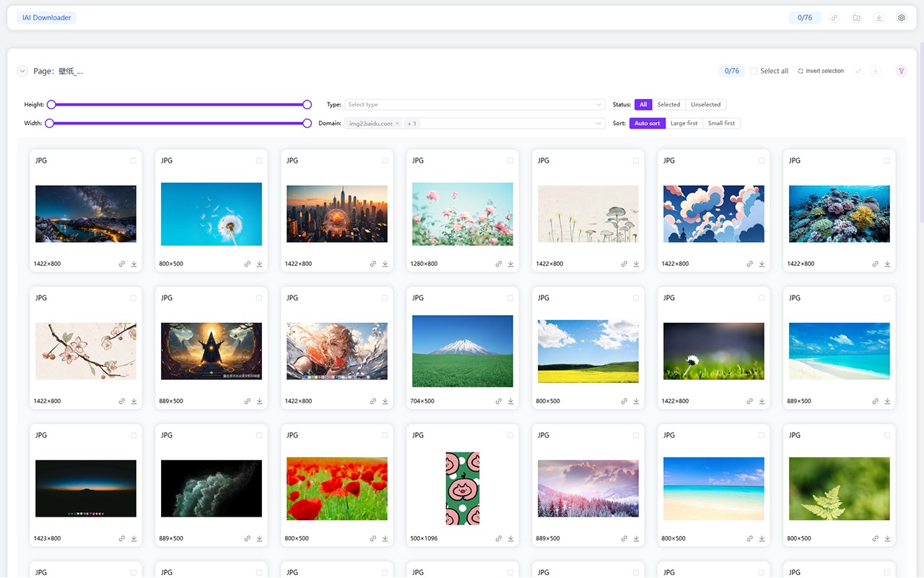Click Invert selection
Screen dimensions: 924x578
pyautogui.click(x=821, y=71)
